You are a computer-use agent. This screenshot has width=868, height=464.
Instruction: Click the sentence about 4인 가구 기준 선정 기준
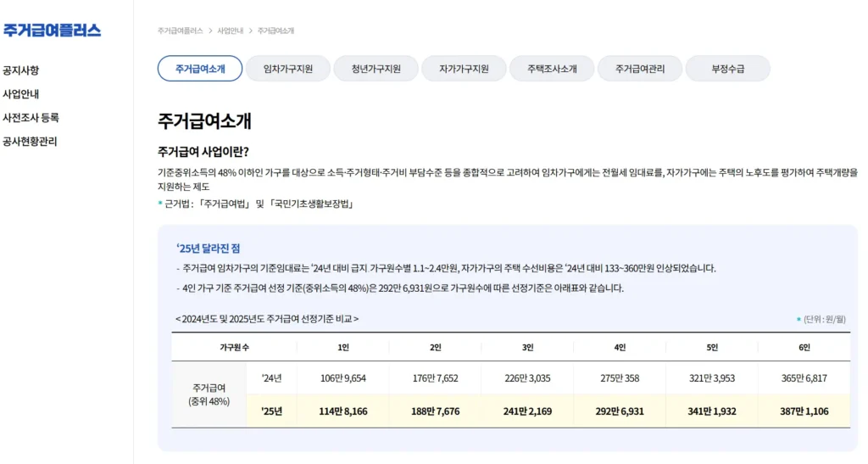pos(400,288)
